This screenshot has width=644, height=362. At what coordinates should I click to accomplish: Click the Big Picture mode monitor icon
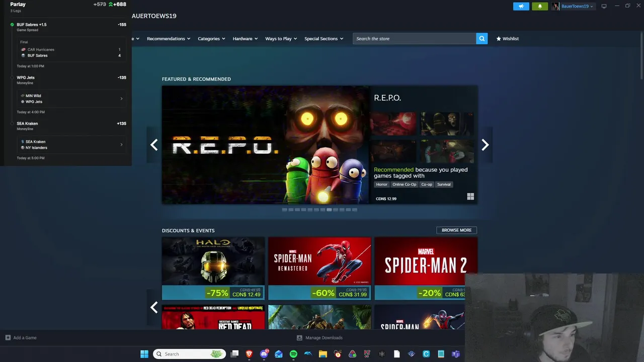click(604, 6)
